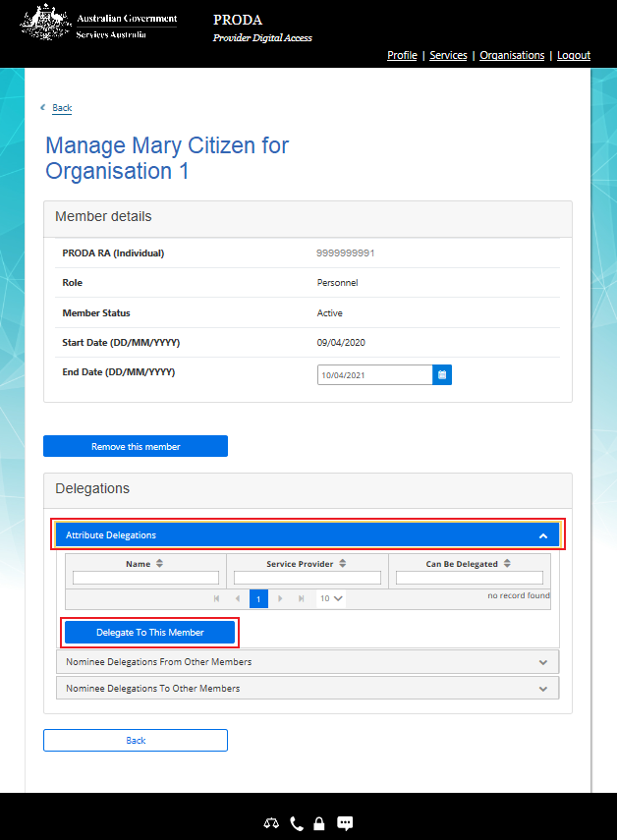Click the Logout link

tap(574, 56)
